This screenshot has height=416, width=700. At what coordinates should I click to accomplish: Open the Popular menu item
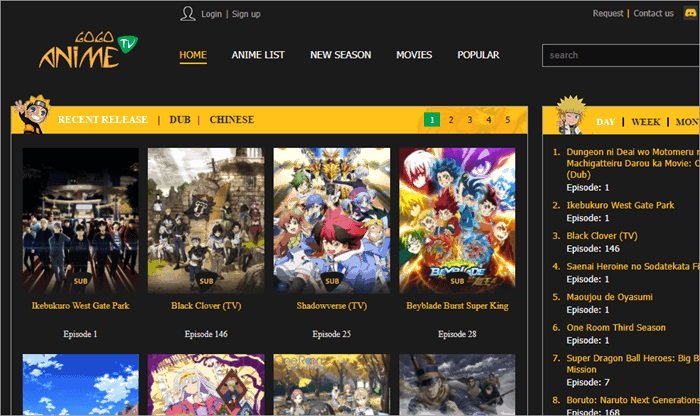coord(478,55)
